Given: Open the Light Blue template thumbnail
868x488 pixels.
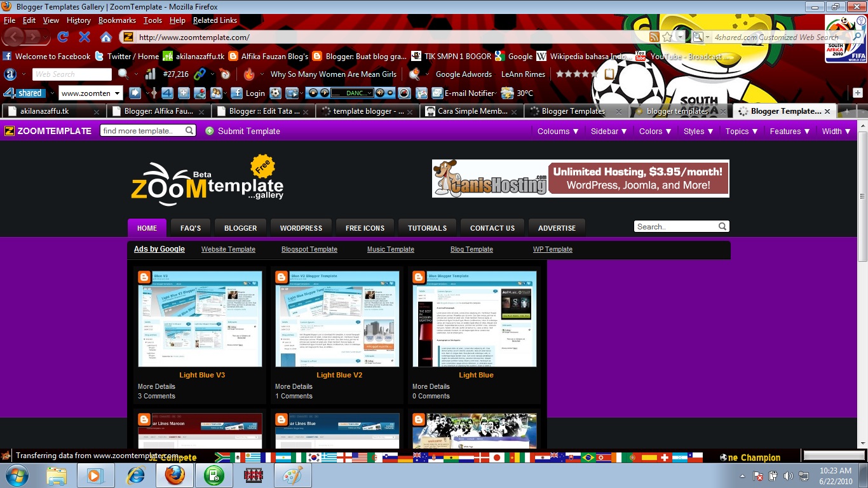Looking at the screenshot, I should (475, 319).
